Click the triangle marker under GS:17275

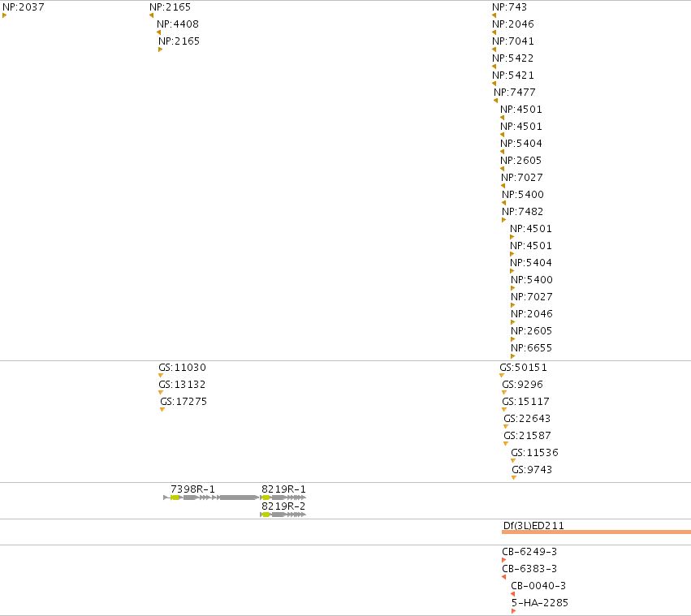162,410
